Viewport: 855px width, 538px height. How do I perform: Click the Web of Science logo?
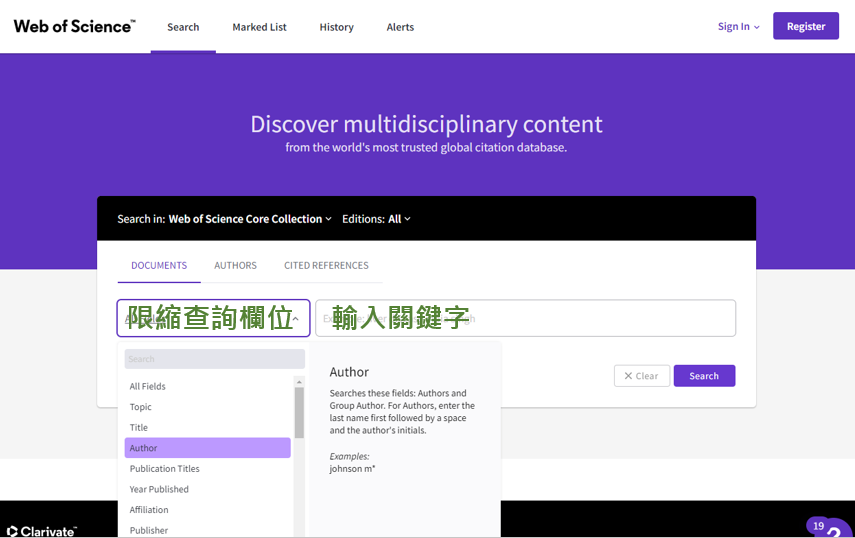tap(75, 26)
